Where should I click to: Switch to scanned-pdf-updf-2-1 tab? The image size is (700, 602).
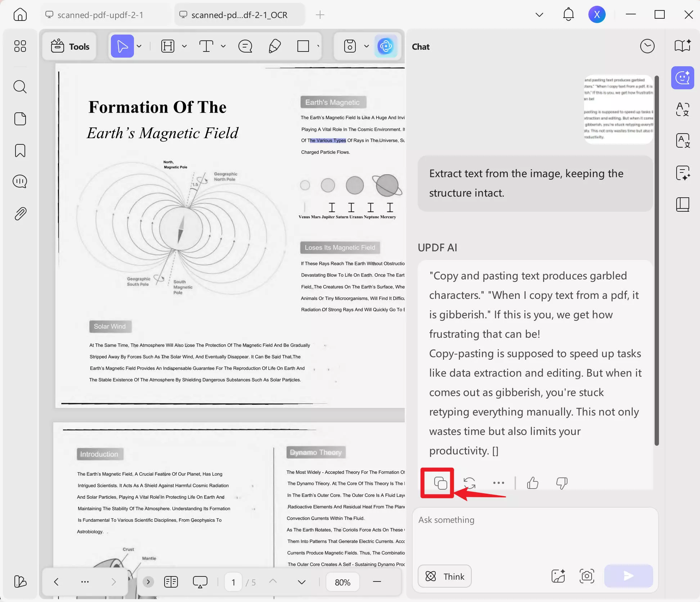[100, 15]
